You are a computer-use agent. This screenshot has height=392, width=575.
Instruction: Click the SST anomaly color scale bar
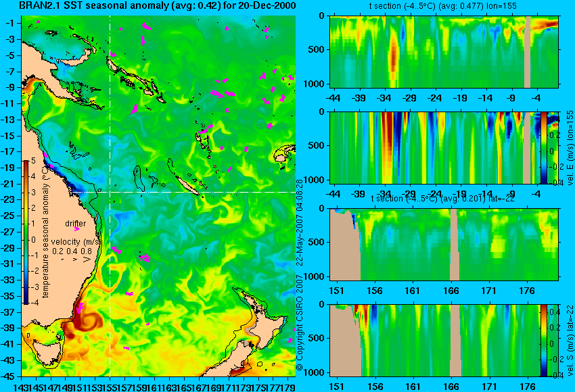click(x=26, y=232)
